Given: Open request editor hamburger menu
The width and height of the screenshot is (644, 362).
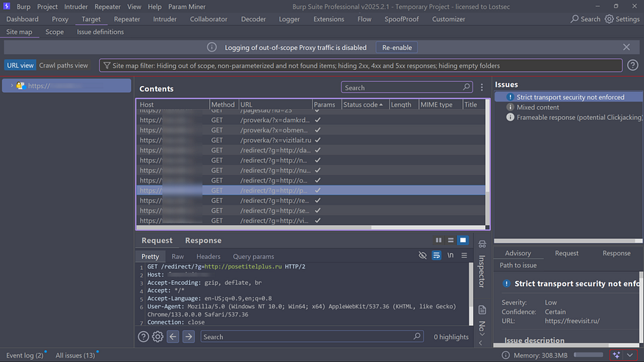Looking at the screenshot, I should point(464,255).
